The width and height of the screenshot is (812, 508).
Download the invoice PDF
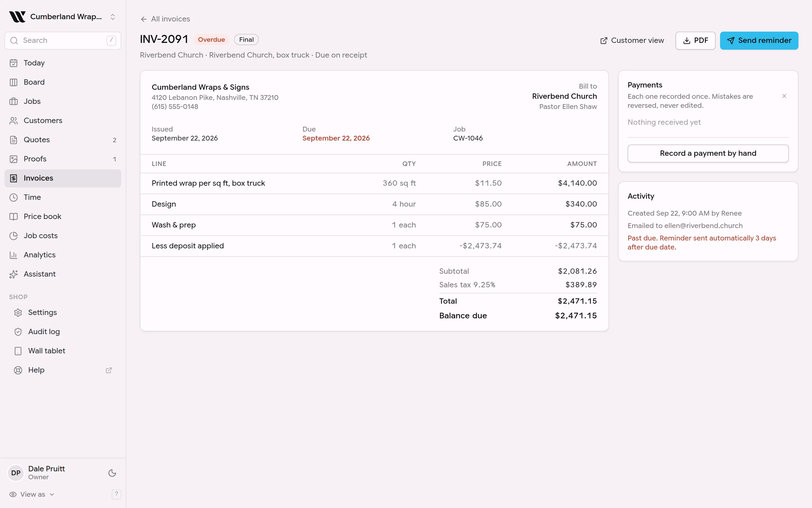[695, 40]
